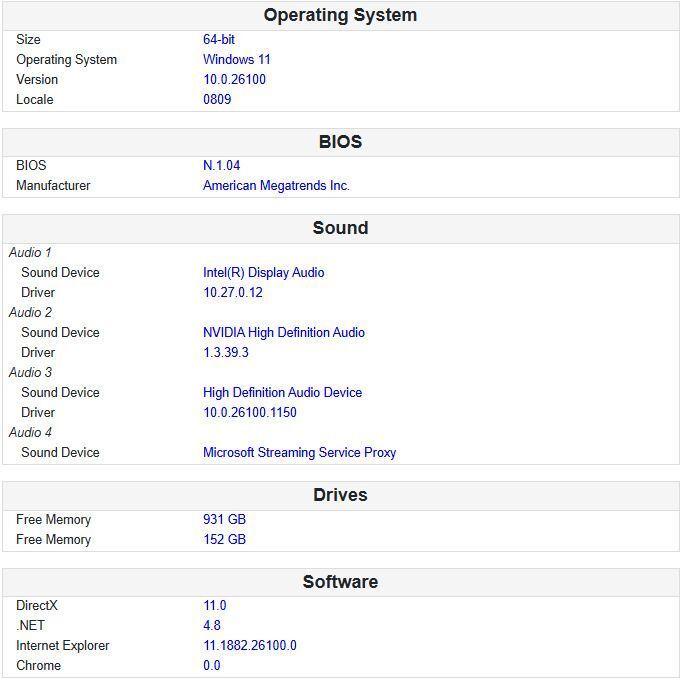Select the "Locale" row label
Image resolution: width=682 pixels, height=679 pixels.
35,100
